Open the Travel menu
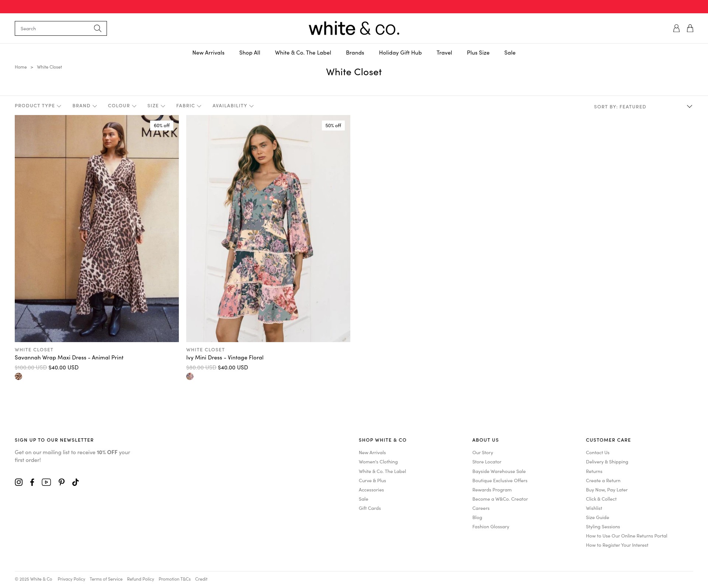The width and height of the screenshot is (708, 588). 444,53
